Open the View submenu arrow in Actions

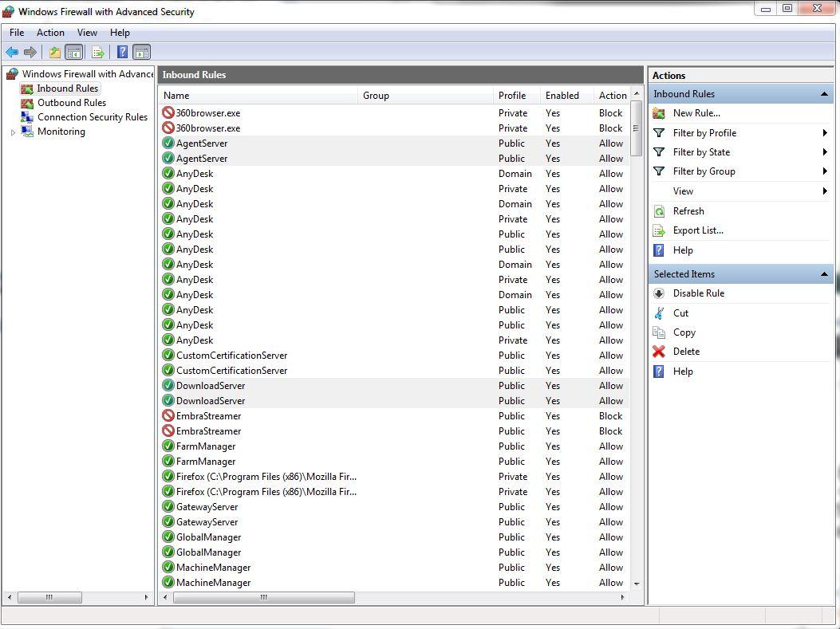point(825,191)
